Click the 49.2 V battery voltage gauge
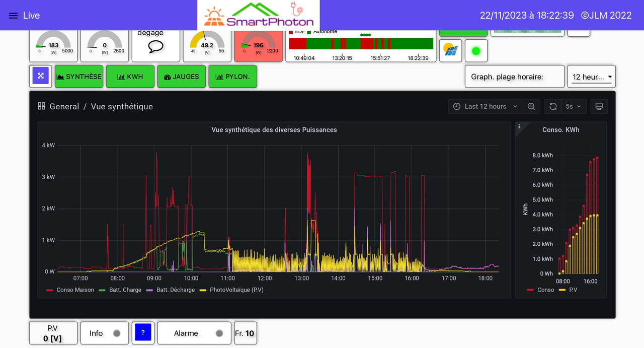This screenshot has height=348, width=644. 207,45
